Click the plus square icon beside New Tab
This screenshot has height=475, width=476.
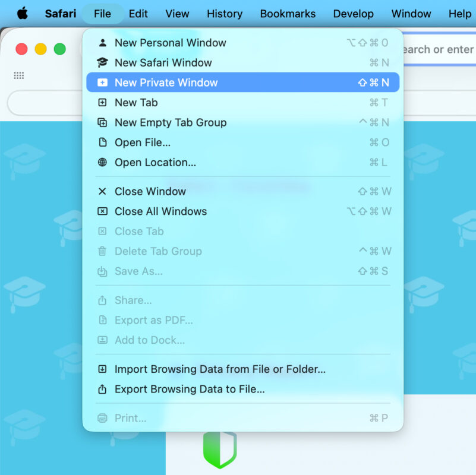[102, 103]
